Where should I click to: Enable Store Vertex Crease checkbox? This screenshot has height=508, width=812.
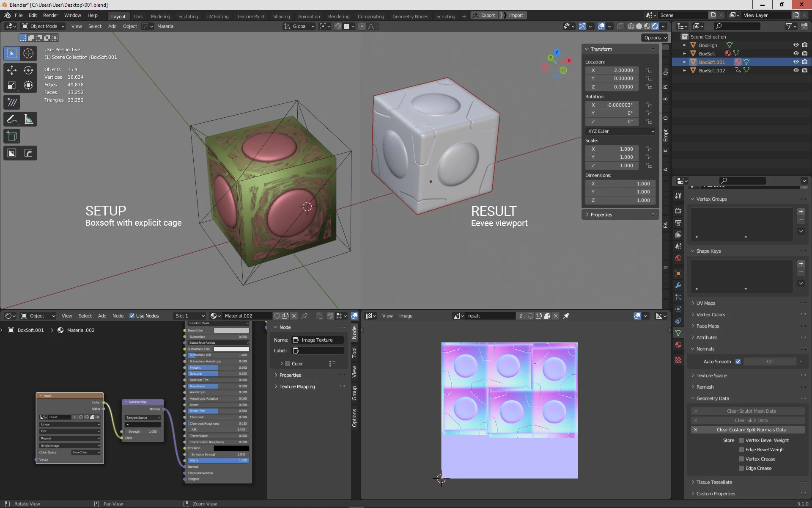[741, 459]
